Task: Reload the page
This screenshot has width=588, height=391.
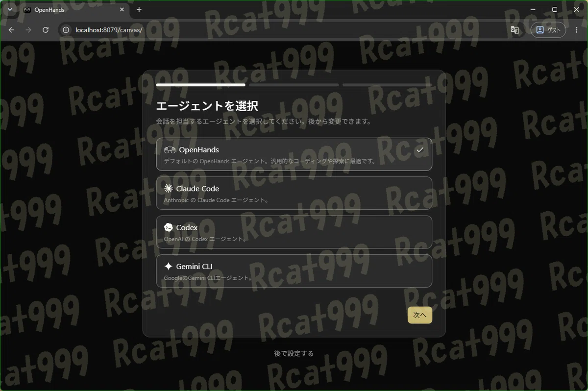Action: pos(46,30)
